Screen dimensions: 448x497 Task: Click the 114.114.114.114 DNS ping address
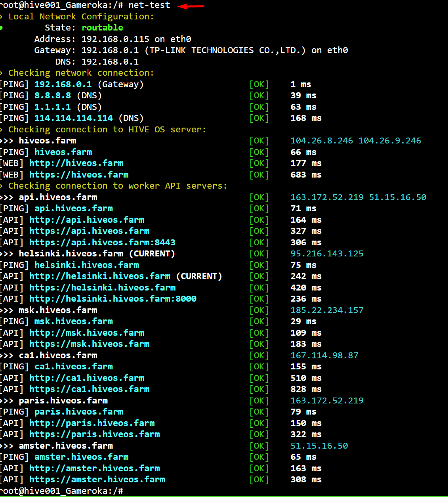point(73,118)
